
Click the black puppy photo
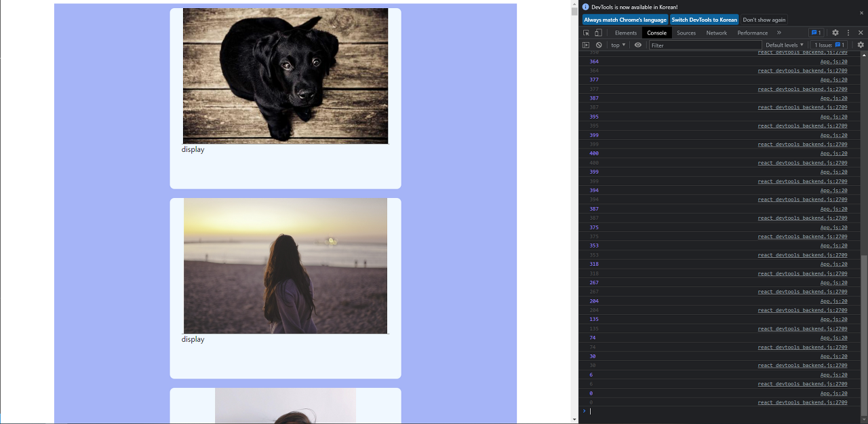(285, 76)
